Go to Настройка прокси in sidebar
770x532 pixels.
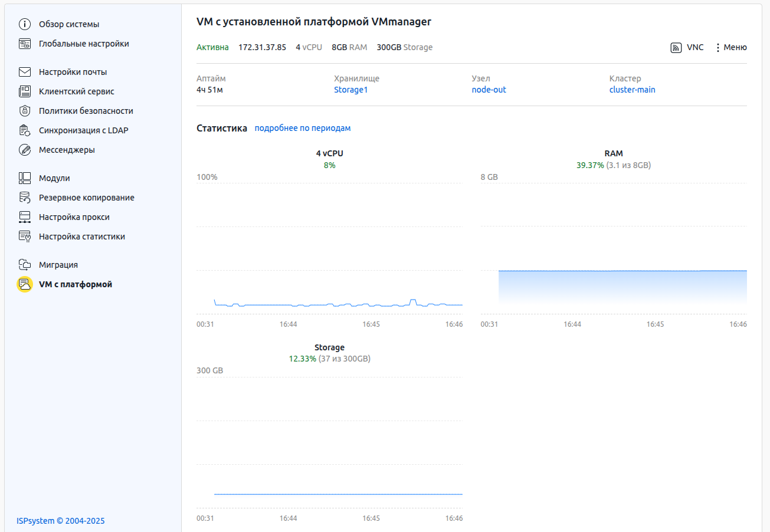click(x=74, y=217)
